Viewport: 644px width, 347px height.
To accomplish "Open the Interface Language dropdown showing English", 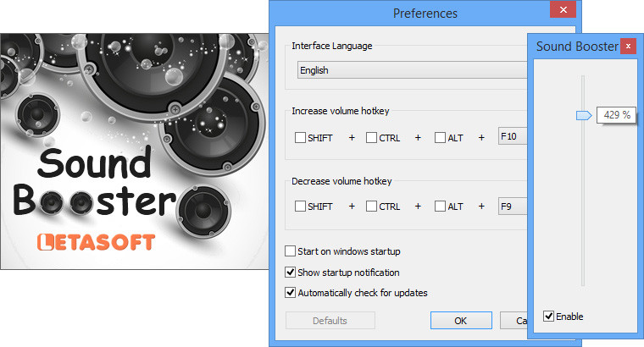I will (412, 71).
